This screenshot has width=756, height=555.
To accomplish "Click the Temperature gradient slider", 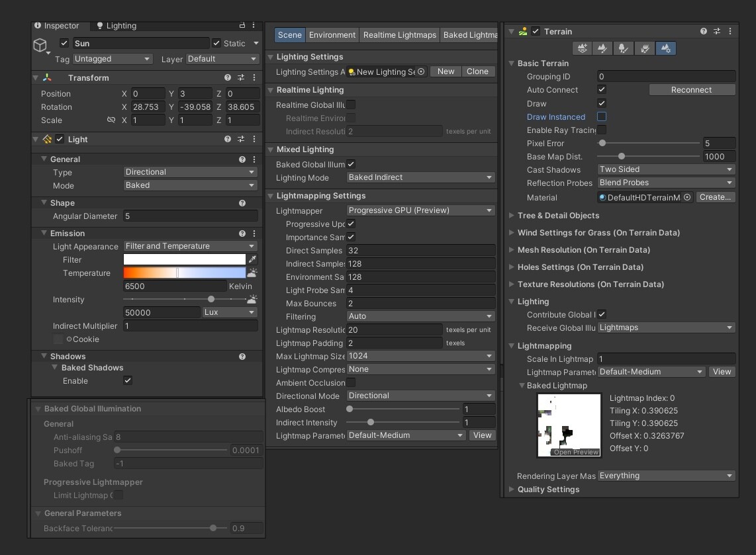I will coord(185,273).
